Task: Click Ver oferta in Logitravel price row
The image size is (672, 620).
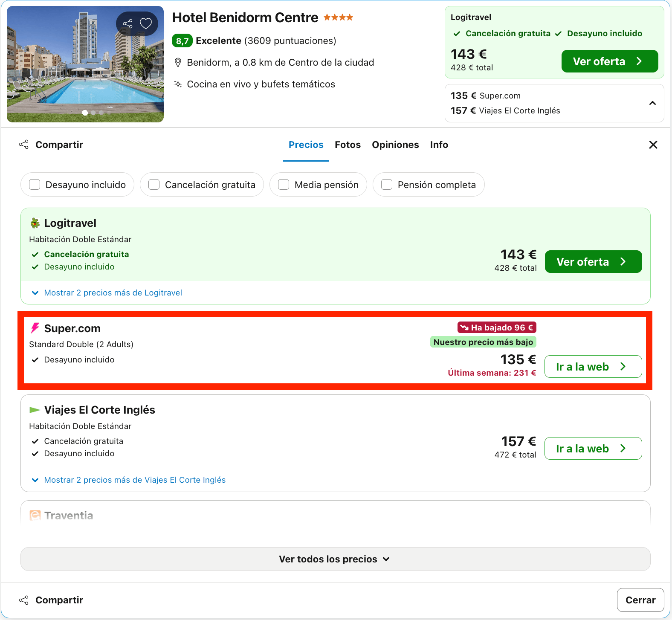Action: pyautogui.click(x=593, y=262)
